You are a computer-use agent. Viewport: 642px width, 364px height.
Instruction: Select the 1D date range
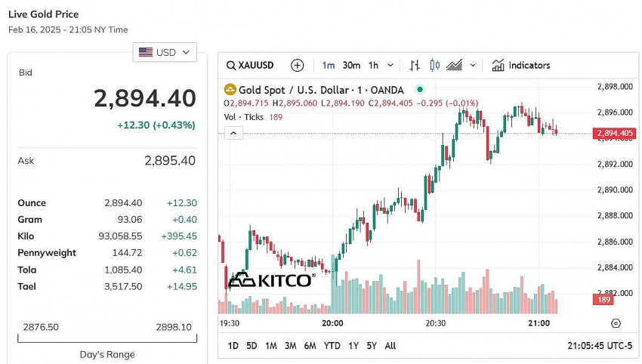pos(233,346)
